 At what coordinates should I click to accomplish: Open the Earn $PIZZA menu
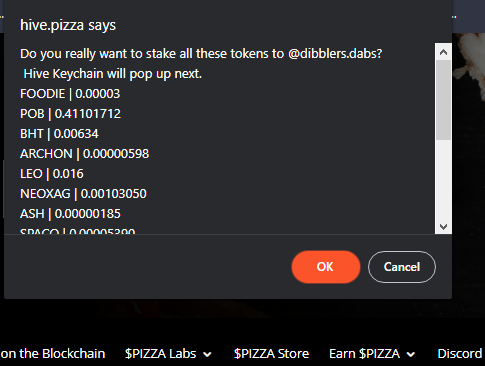(364, 354)
